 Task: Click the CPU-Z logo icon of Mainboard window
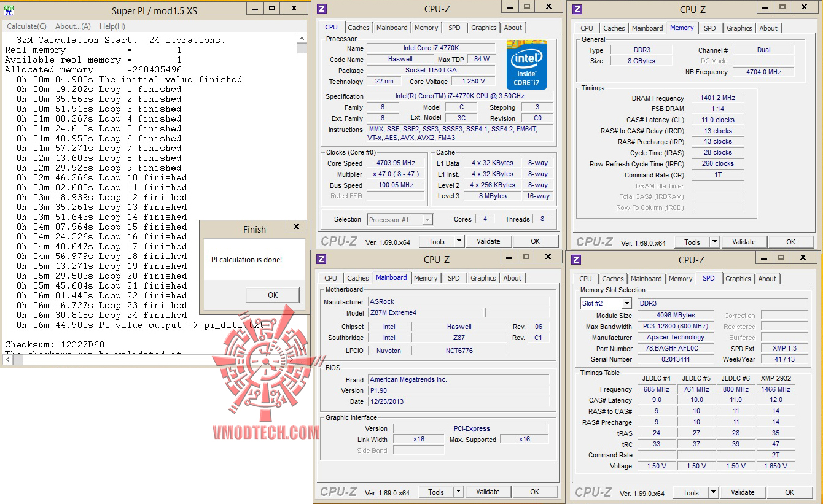321,259
